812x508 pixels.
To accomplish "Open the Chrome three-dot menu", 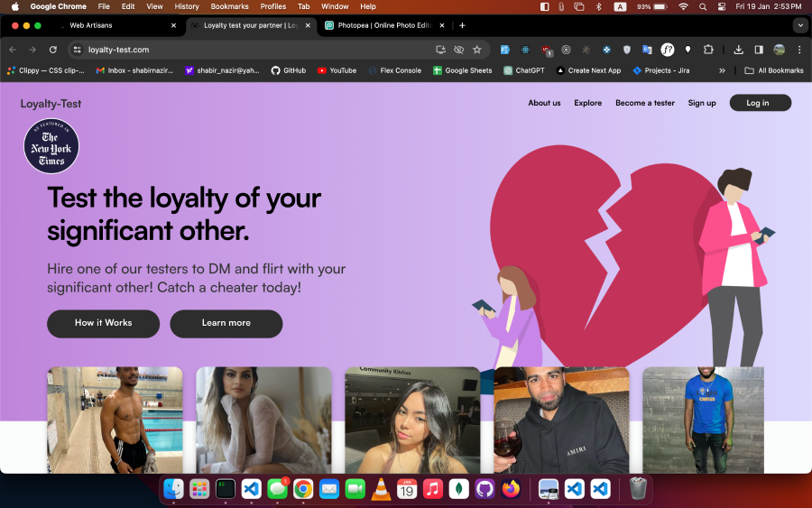I will tap(799, 50).
